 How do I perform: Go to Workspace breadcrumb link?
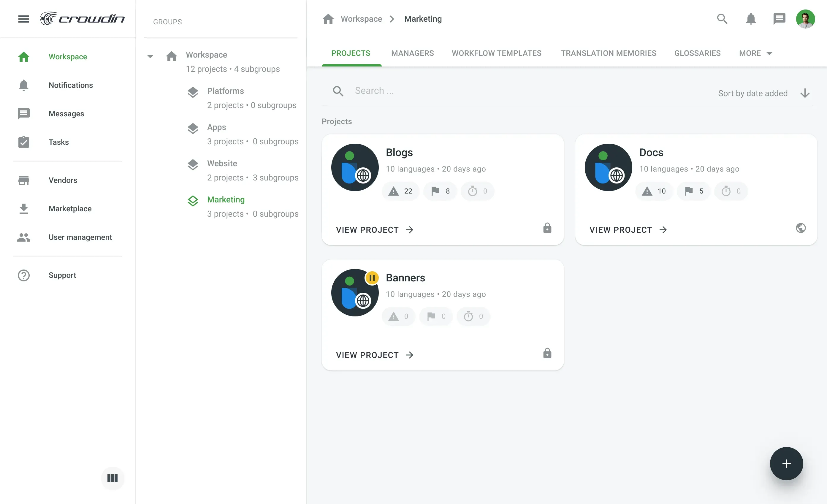tap(361, 19)
